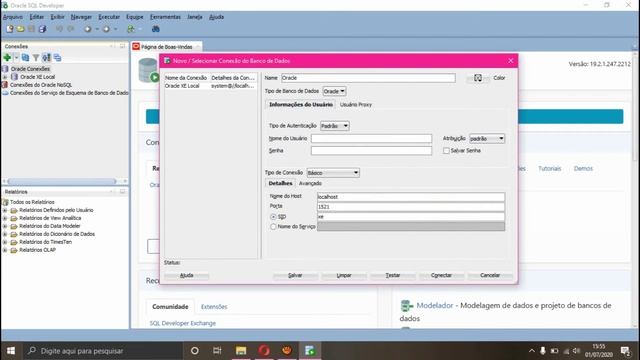Click the Open folder toolbar icon
640x360 pixels.
pyautogui.click(x=20, y=29)
